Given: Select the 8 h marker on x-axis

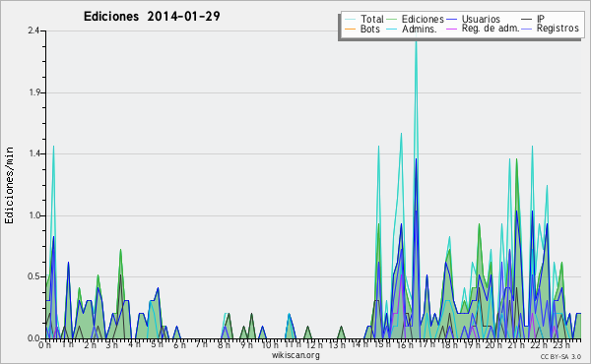Looking at the screenshot, I should 224,344.
